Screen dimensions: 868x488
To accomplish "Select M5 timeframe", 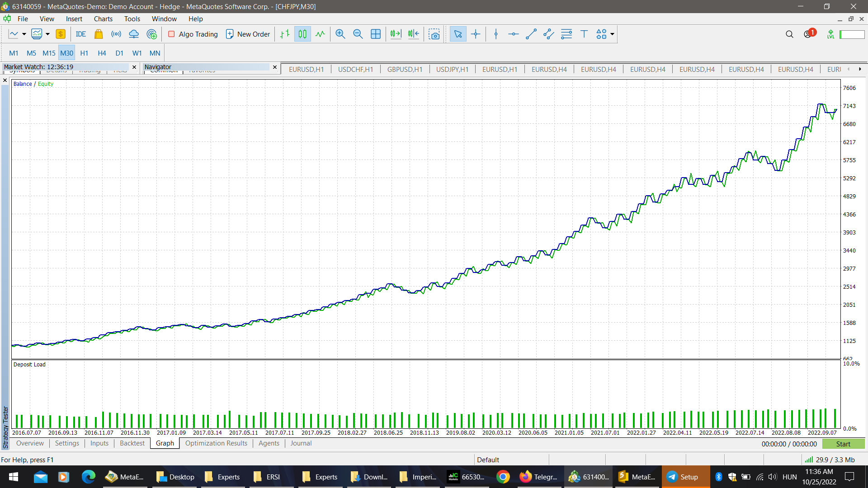I will click(x=31, y=53).
